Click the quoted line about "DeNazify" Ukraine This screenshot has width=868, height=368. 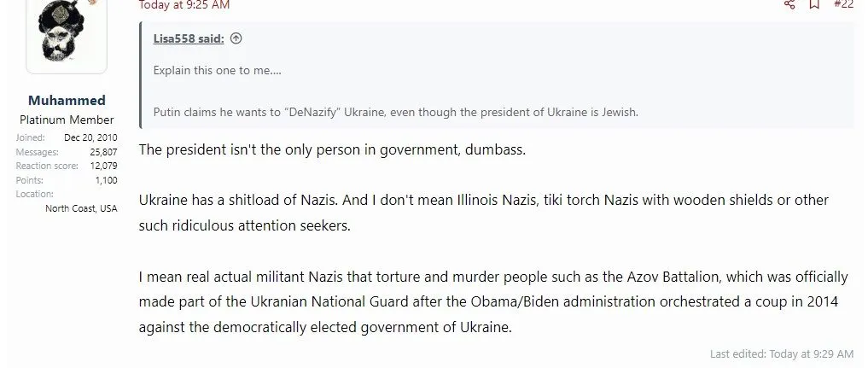coord(395,112)
